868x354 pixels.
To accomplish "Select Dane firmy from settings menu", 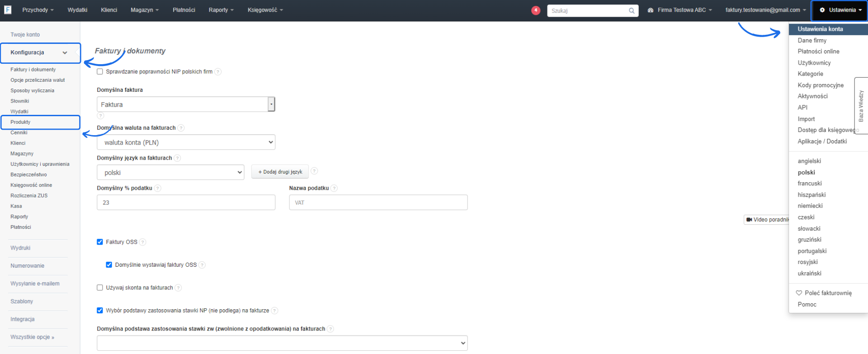I will click(812, 40).
